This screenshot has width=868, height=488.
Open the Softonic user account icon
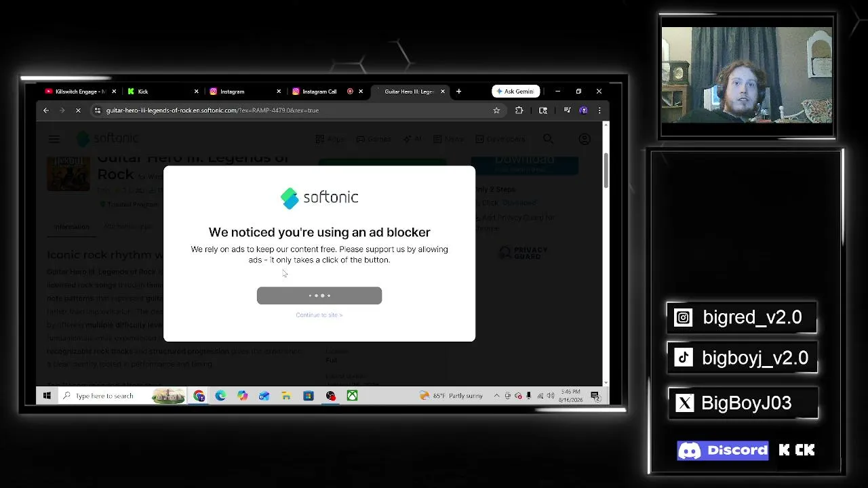coord(585,139)
